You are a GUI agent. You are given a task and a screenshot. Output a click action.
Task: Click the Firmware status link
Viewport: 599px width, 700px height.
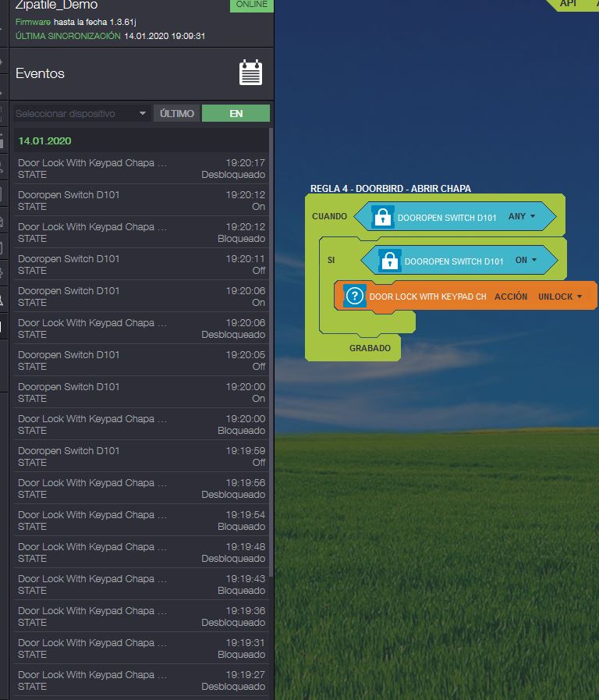(x=34, y=22)
